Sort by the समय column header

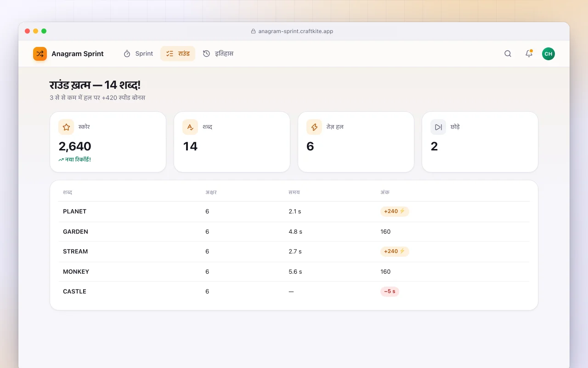(x=294, y=192)
